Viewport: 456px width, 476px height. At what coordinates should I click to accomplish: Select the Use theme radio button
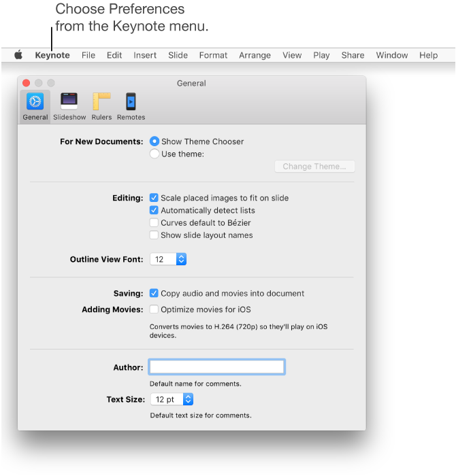coord(154,154)
